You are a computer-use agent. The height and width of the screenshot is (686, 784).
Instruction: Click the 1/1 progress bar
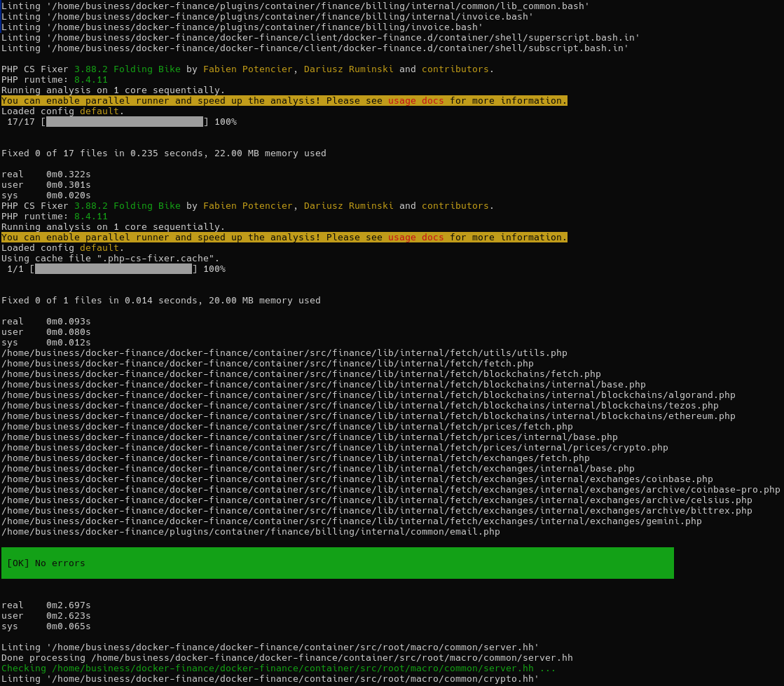114,269
